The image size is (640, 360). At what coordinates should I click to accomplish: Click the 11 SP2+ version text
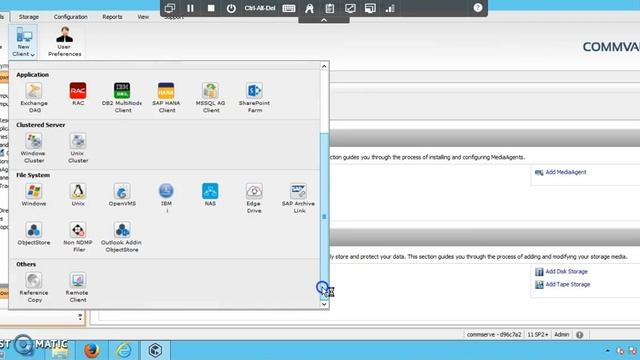click(x=537, y=335)
